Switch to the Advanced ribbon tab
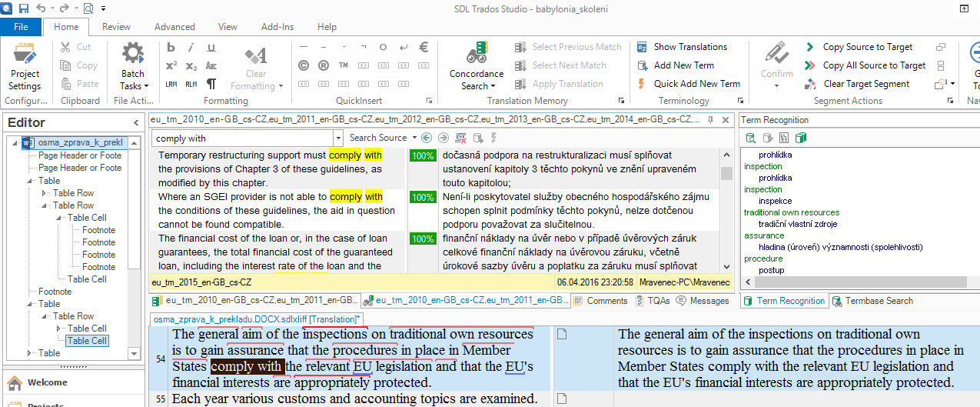 [x=174, y=27]
